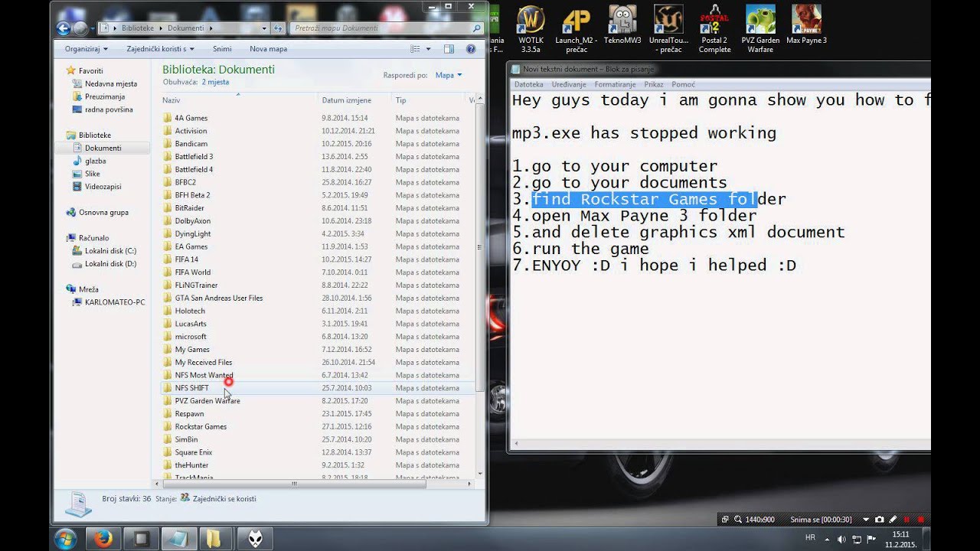
Task: Click Explorer horizontal scrollbar
Action: (294, 484)
